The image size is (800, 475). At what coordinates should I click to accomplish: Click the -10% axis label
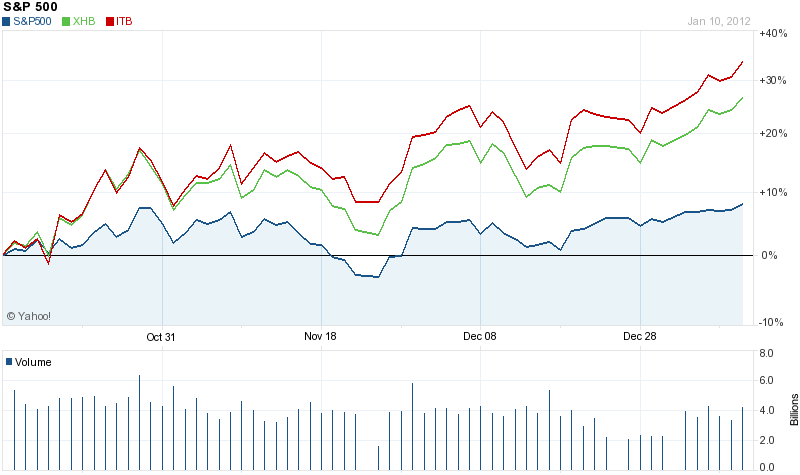(773, 321)
